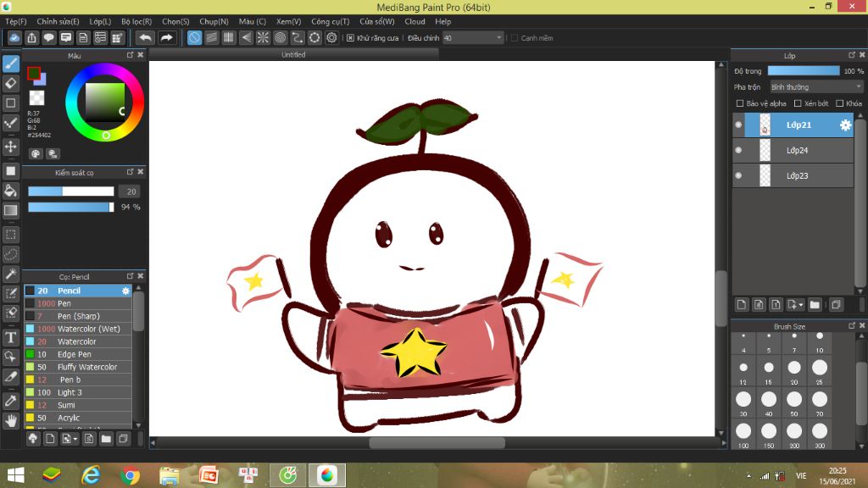Screen dimensions: 868x488
Task: Add a new layer in layer panel
Action: (742, 304)
